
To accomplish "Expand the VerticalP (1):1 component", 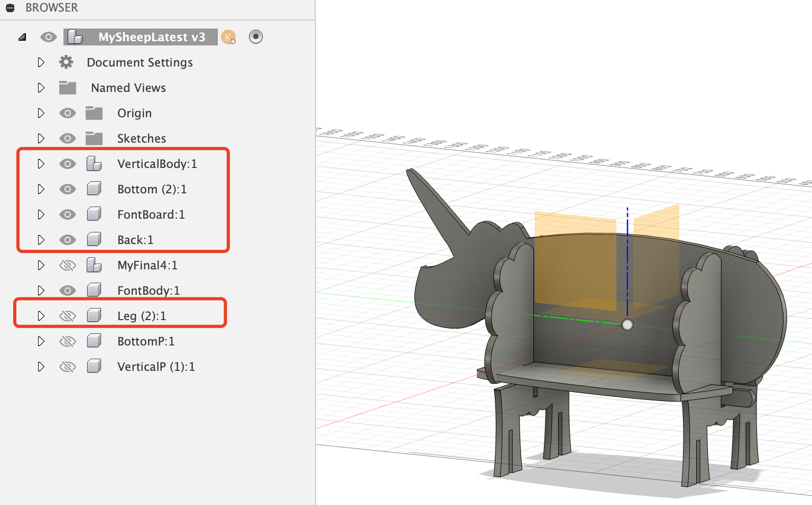I will pyautogui.click(x=41, y=367).
